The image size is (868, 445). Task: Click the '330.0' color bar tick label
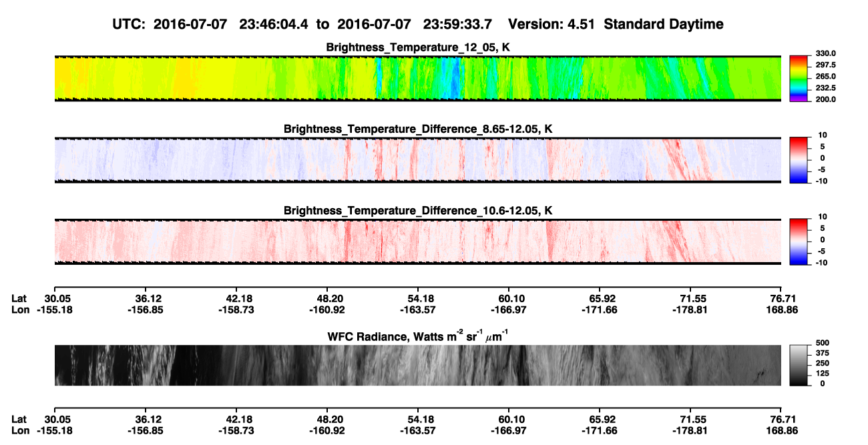pyautogui.click(x=825, y=53)
